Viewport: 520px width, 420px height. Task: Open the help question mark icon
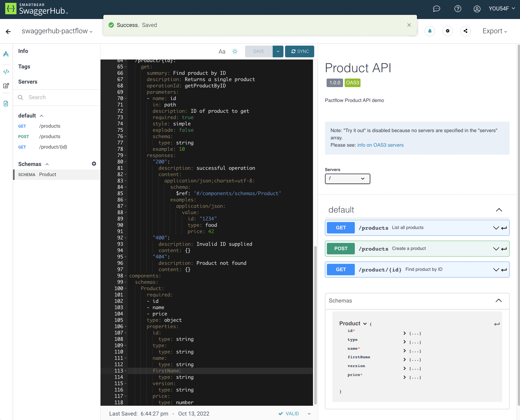tap(458, 9)
